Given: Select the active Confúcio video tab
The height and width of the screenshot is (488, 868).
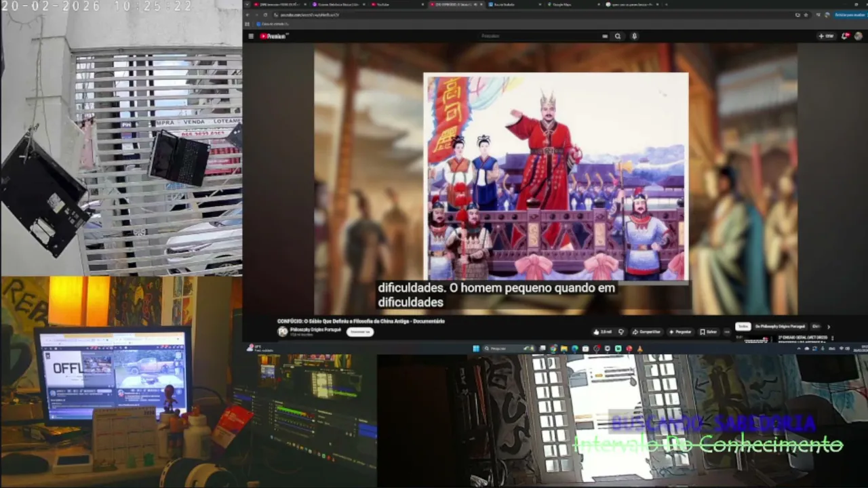Looking at the screenshot, I should coord(456,5).
